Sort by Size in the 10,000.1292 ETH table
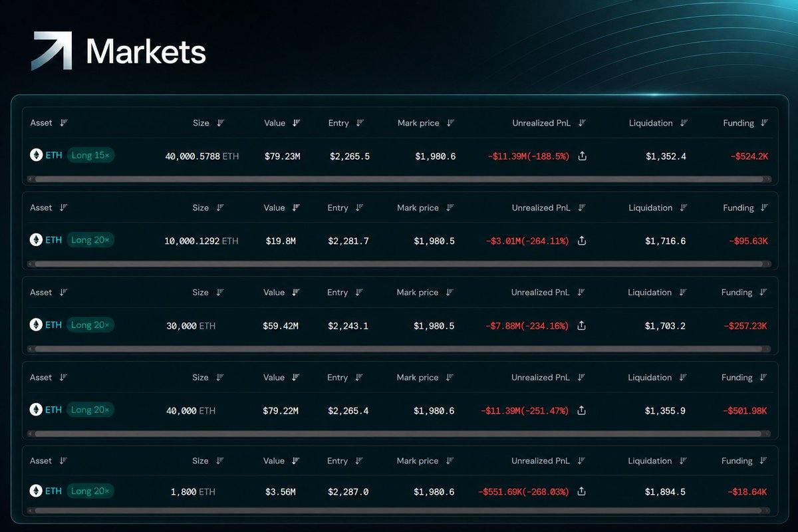 coord(220,208)
